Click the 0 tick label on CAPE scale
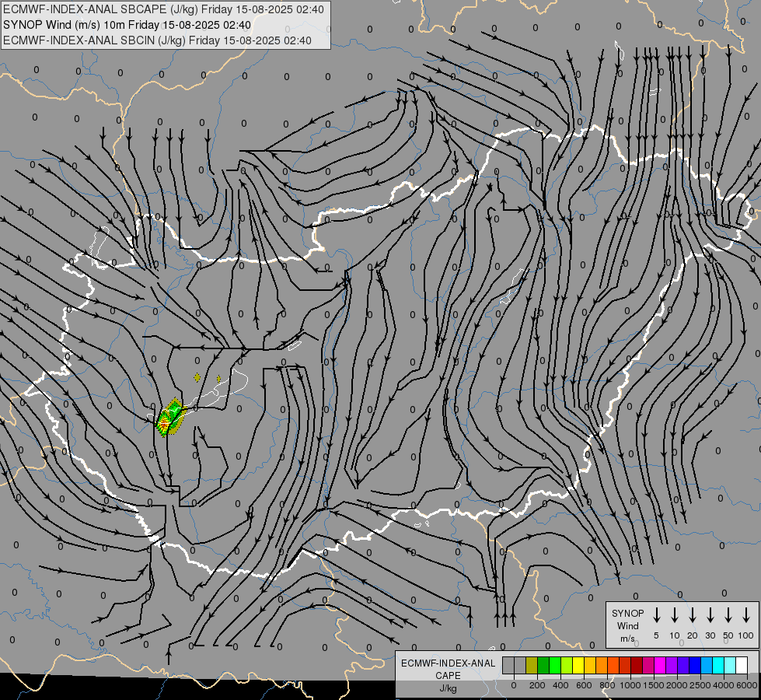Image resolution: width=761 pixels, height=700 pixels. (514, 685)
